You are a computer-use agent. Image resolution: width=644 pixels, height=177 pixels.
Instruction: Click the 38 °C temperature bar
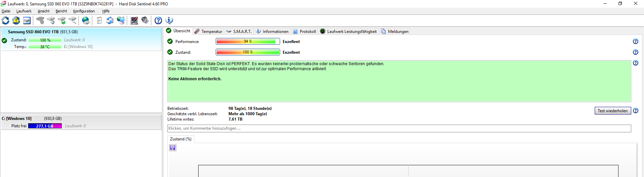45,47
